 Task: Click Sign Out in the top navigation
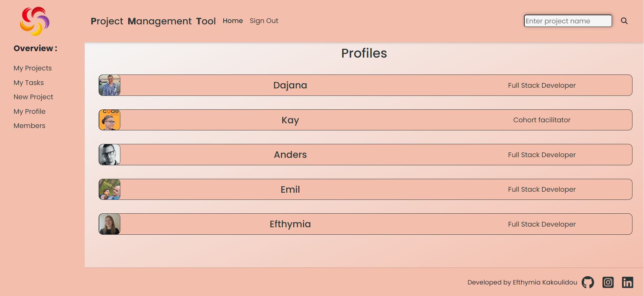(x=264, y=21)
